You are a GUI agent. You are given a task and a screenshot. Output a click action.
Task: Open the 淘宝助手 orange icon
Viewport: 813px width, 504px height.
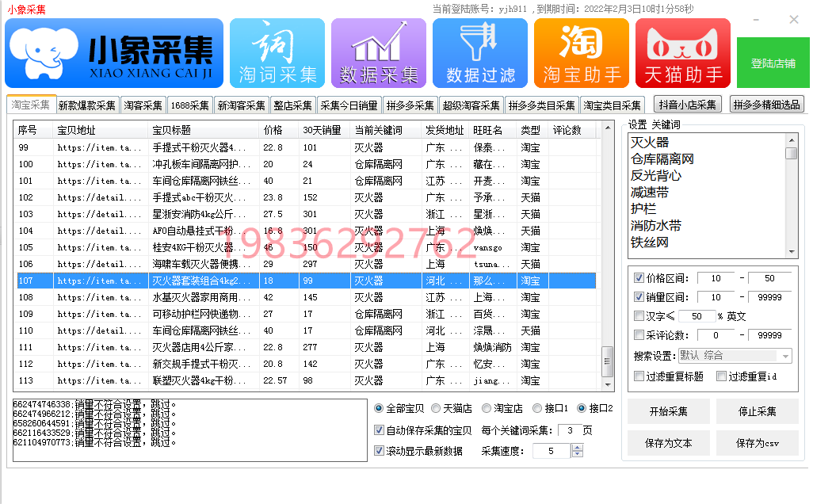[582, 53]
